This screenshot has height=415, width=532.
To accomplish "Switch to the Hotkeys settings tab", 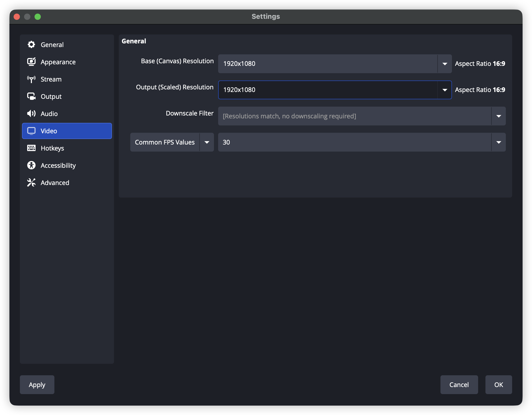I will point(52,148).
